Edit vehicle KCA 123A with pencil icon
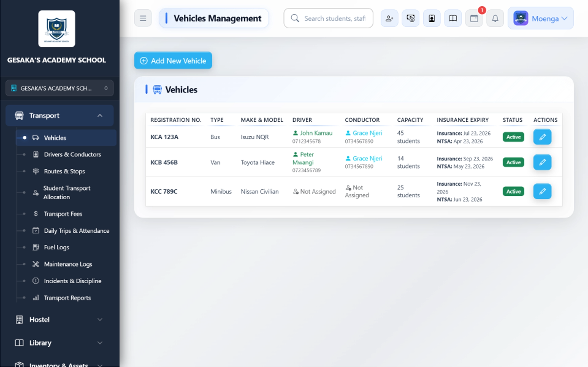588x367 pixels. tap(542, 137)
